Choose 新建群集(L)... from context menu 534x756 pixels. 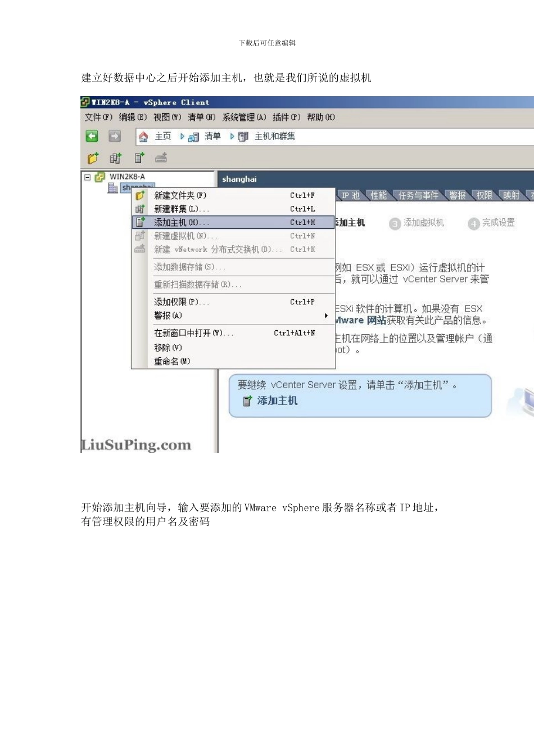(x=233, y=209)
